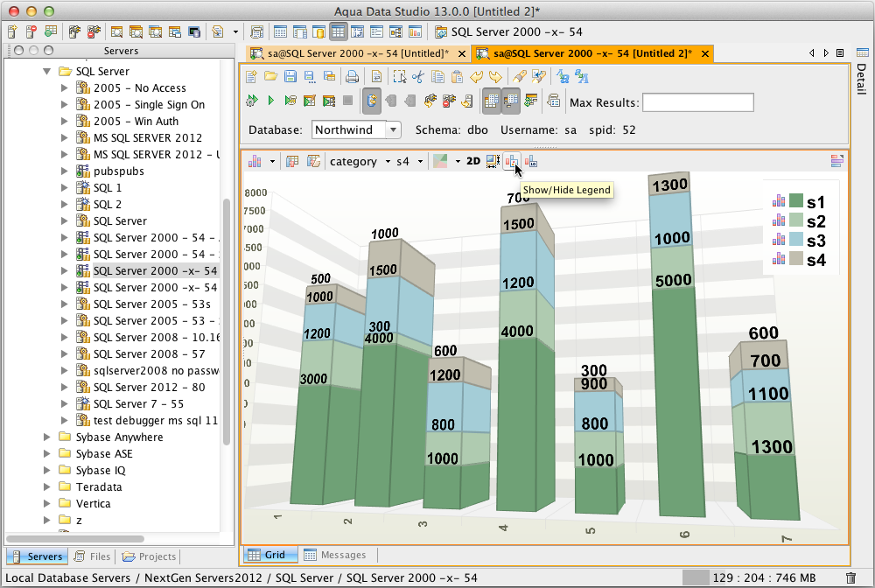Select the Vertica folder
Screen dimensions: 875x588
[x=94, y=504]
